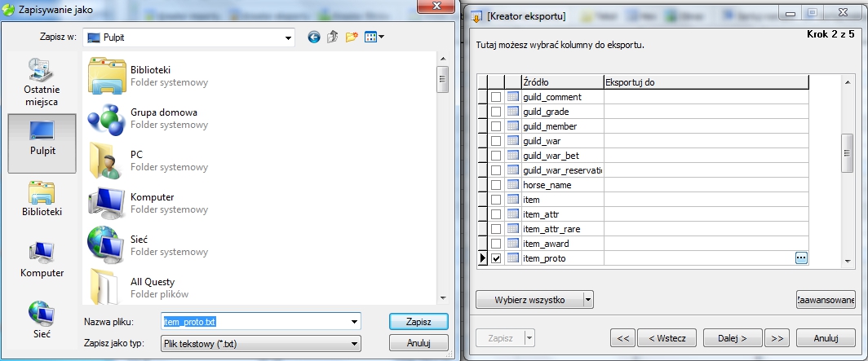Open the view menu icon
This screenshot has width=868, height=361.
(374, 37)
